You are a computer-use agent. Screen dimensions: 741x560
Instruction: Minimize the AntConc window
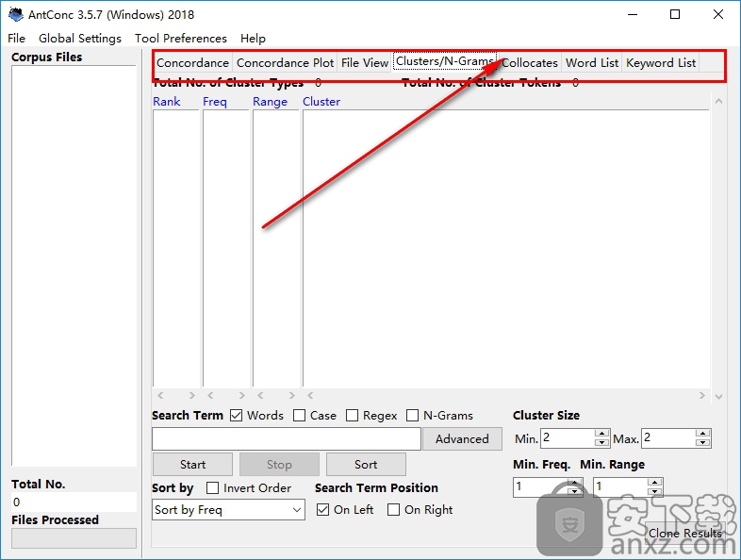pyautogui.click(x=633, y=15)
